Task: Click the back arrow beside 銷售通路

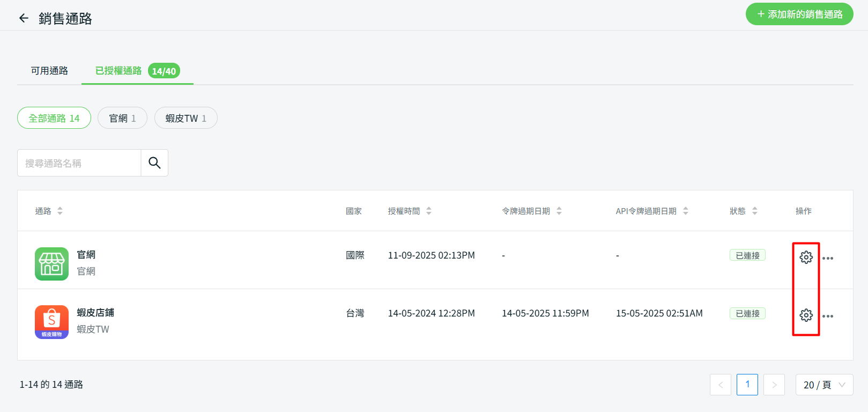Action: tap(24, 18)
